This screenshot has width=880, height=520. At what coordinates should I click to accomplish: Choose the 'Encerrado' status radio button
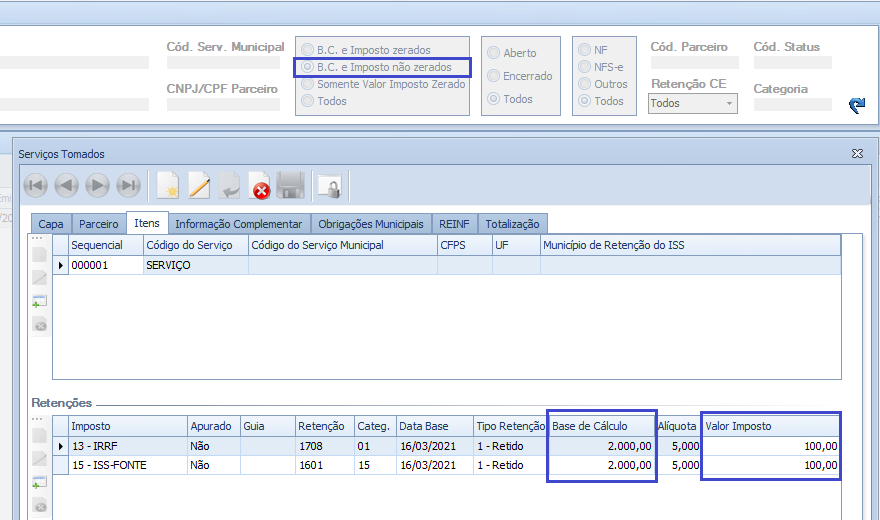tap(493, 76)
